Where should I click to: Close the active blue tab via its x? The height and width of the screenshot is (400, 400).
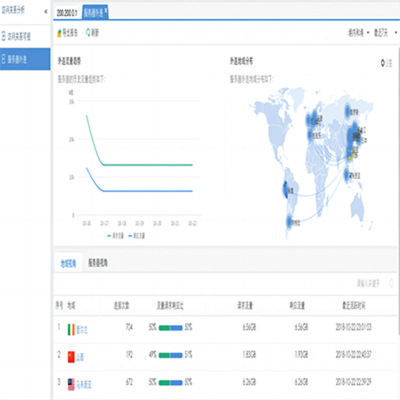(105, 10)
